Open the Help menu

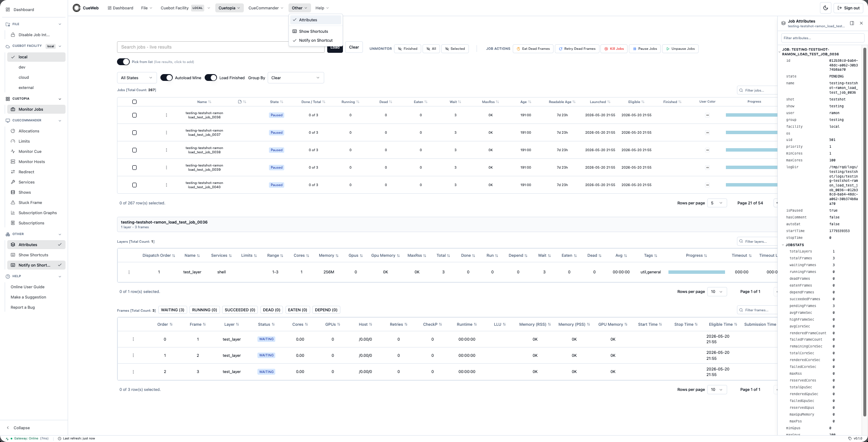pos(322,8)
